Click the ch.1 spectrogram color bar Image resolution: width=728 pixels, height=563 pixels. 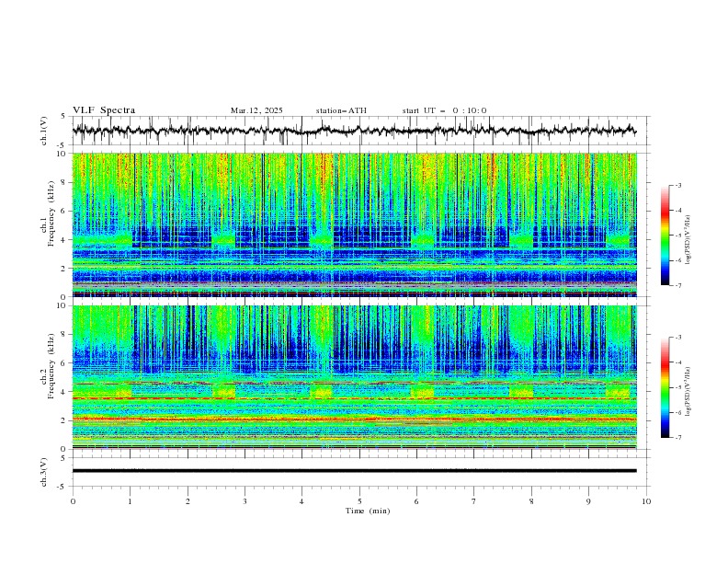coord(665,236)
